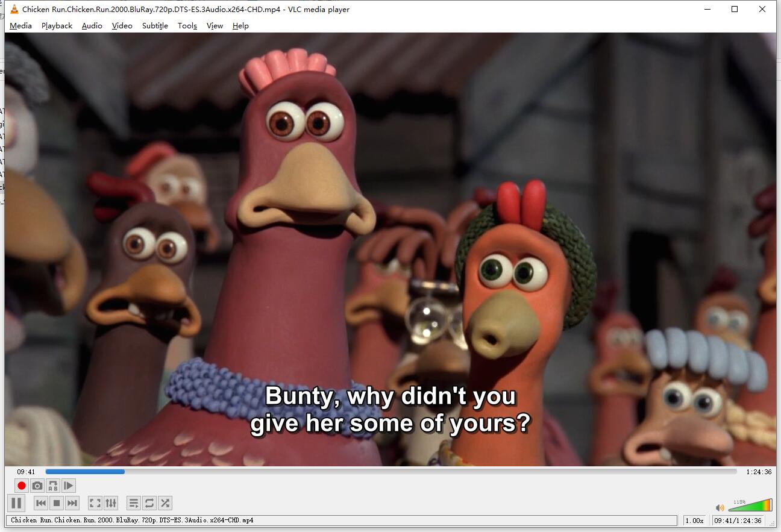Screen dimensions: 781x532
Task: Click the 1.00x playback speed indicator
Action: [694, 521]
